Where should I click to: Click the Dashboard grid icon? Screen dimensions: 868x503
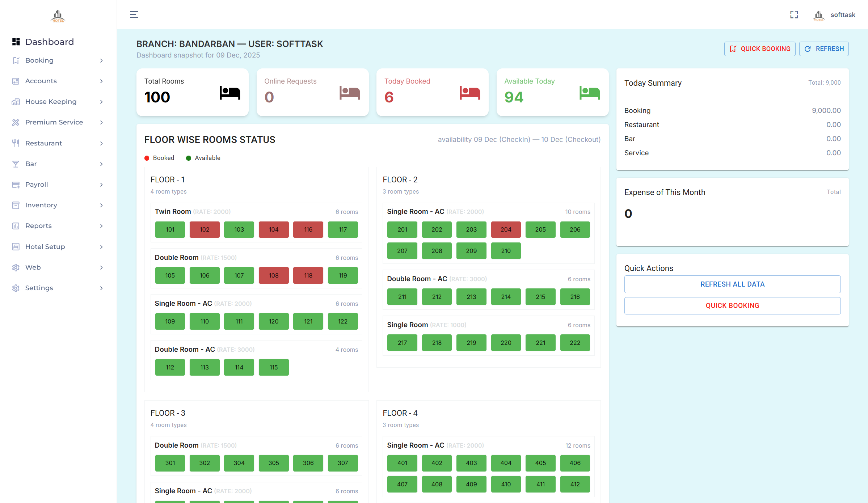click(16, 42)
